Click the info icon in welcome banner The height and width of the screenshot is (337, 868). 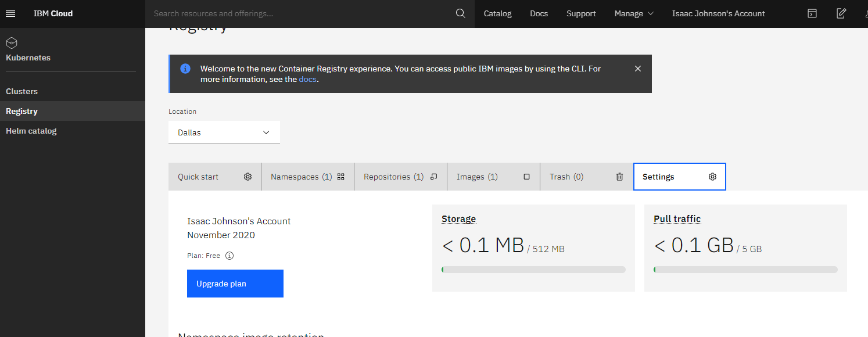(185, 69)
